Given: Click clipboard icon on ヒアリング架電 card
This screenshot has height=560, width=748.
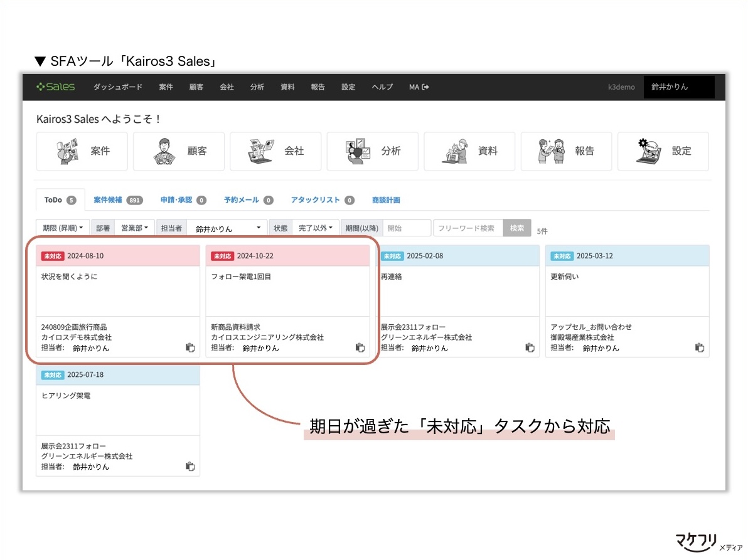Looking at the screenshot, I should 190,466.
